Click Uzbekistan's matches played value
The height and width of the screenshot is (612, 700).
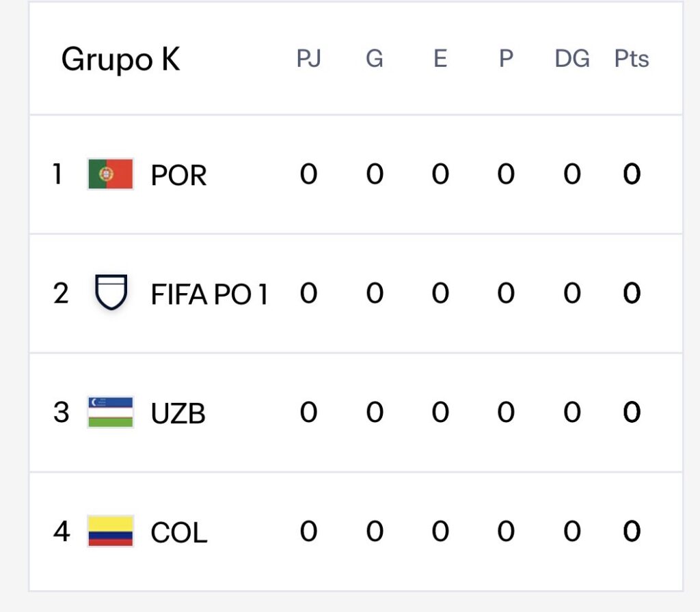(308, 413)
